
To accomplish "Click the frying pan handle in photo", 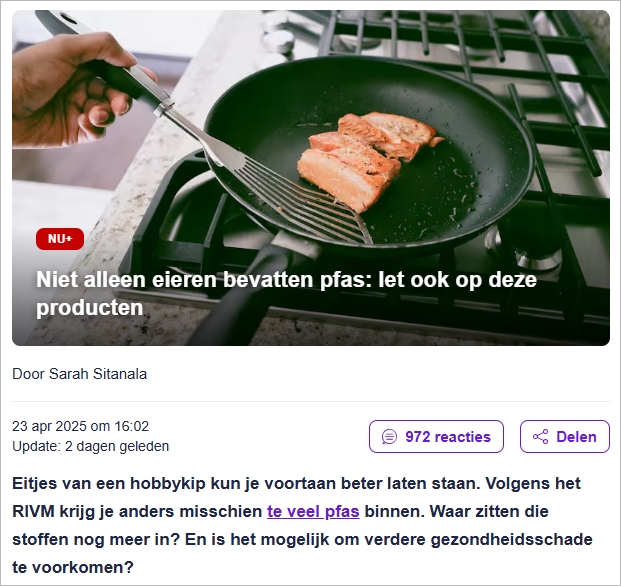I will click(x=239, y=295).
